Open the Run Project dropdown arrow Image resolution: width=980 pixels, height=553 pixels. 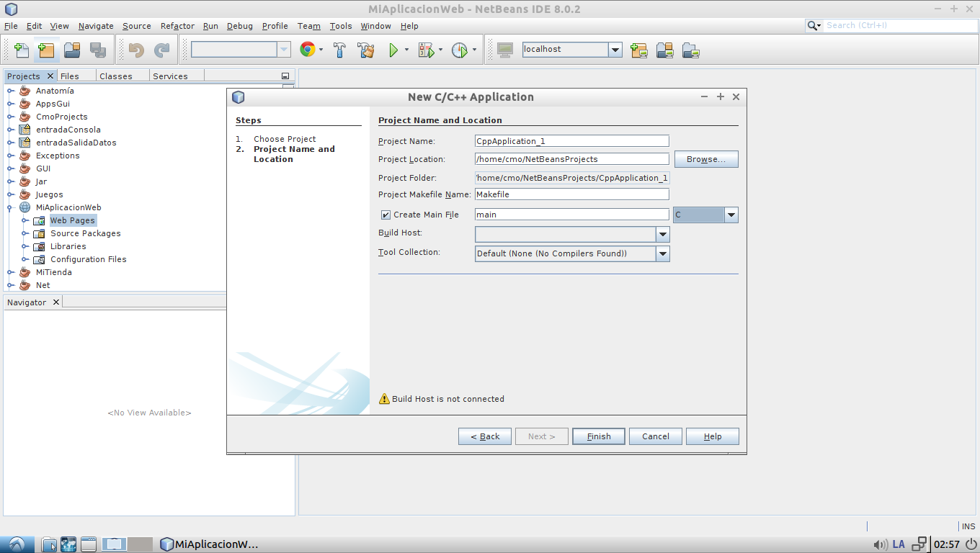point(406,50)
